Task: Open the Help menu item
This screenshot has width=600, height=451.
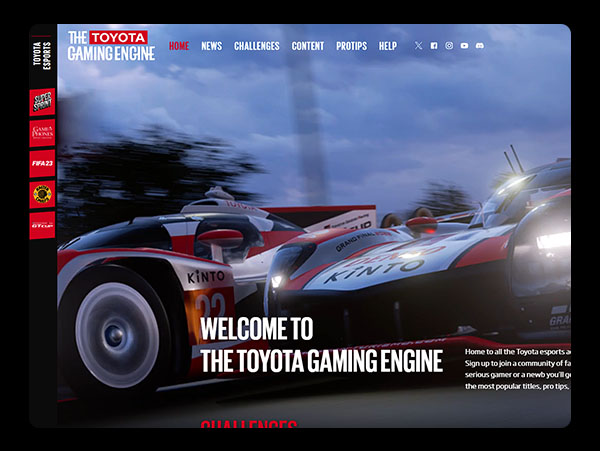Action: [x=388, y=46]
